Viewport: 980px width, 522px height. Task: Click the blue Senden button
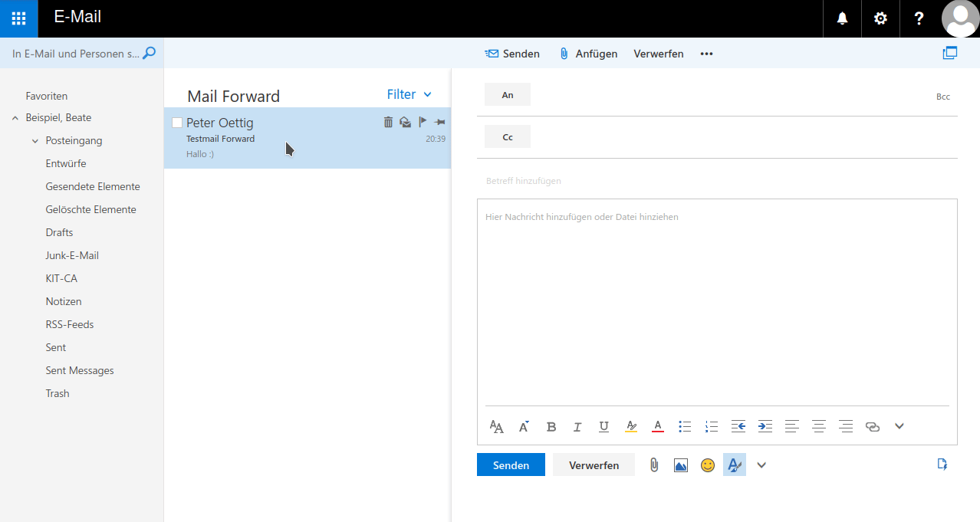(x=511, y=465)
